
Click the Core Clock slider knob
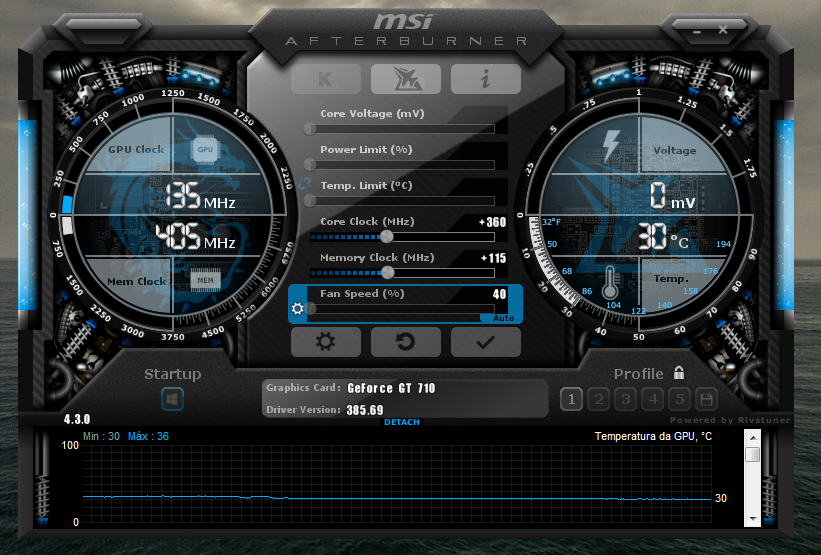point(386,237)
